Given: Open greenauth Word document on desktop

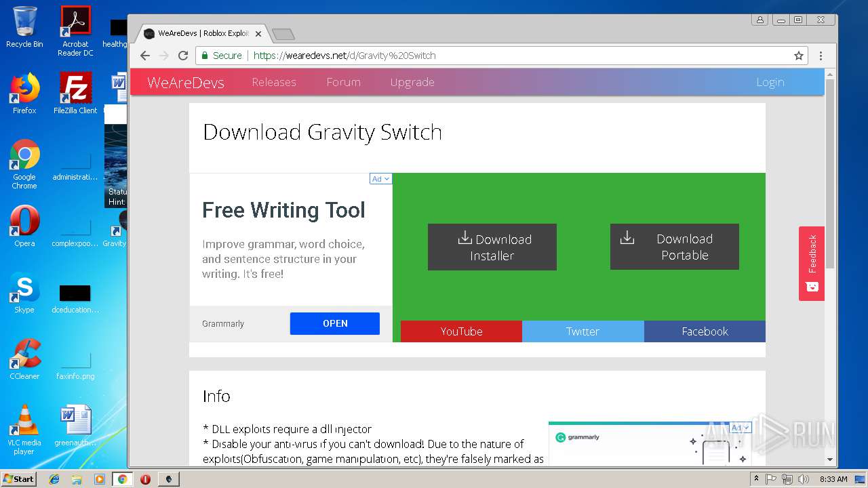Looking at the screenshot, I should pos(75,426).
